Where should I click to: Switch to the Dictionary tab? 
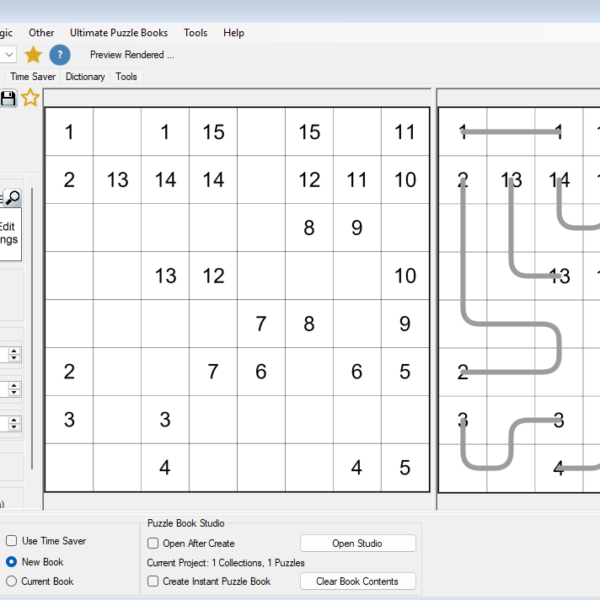coord(85,77)
